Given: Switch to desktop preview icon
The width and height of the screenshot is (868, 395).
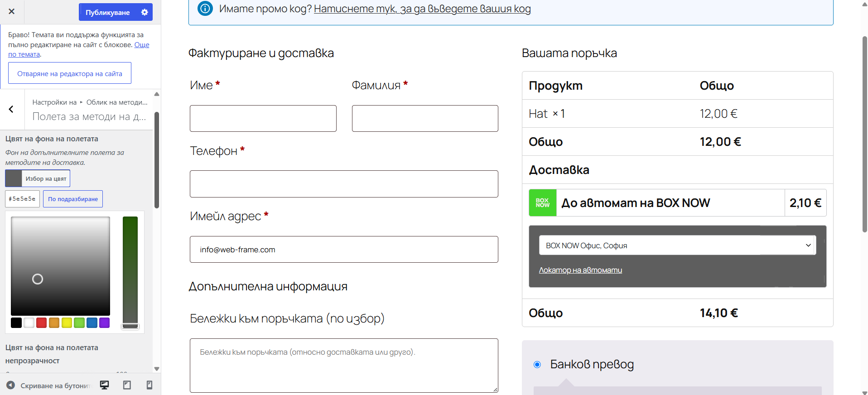Looking at the screenshot, I should coord(105,385).
